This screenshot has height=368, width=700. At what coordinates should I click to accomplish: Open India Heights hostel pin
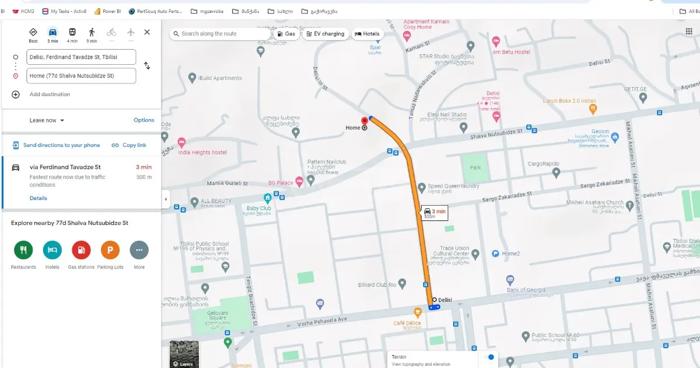coord(181,142)
